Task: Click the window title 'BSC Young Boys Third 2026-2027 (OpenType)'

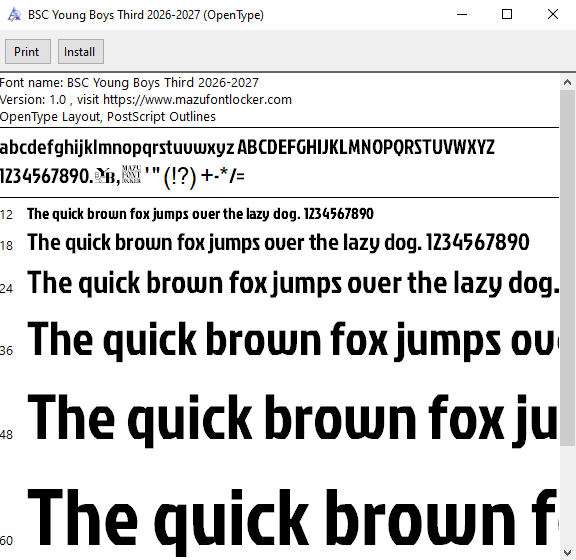Action: pos(146,15)
